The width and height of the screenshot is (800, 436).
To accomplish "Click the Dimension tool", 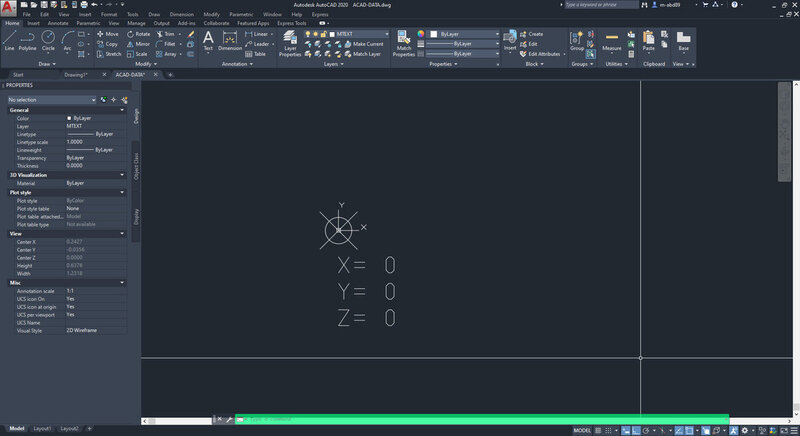I will pos(230,41).
